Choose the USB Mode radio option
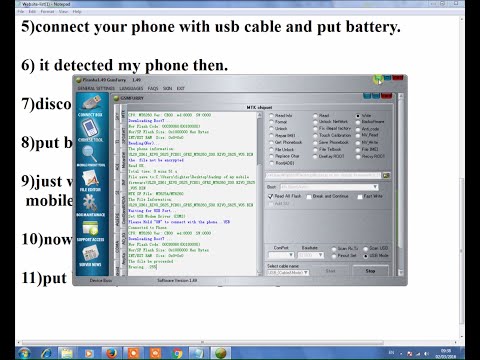The width and height of the screenshot is (480, 360). coord(366,256)
